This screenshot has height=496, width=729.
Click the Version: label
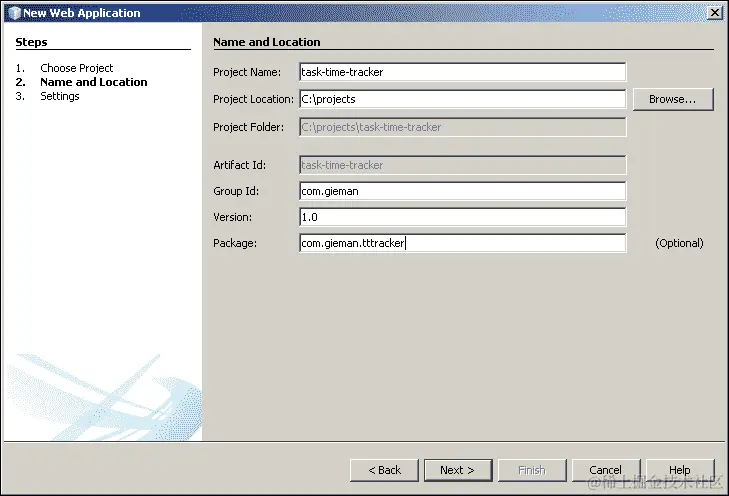click(x=232, y=217)
